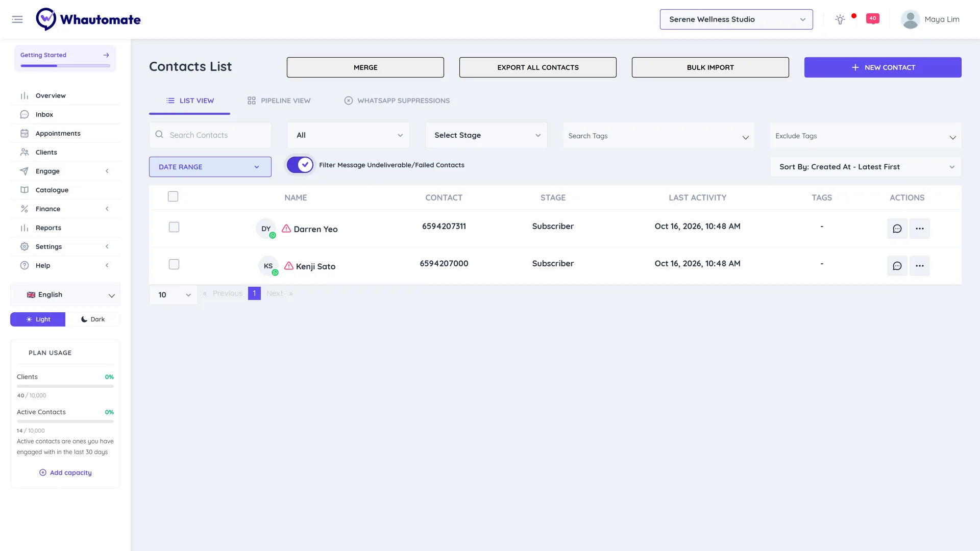The image size is (980, 551).
Task: Click the DY avatar badge
Action: tap(266, 229)
